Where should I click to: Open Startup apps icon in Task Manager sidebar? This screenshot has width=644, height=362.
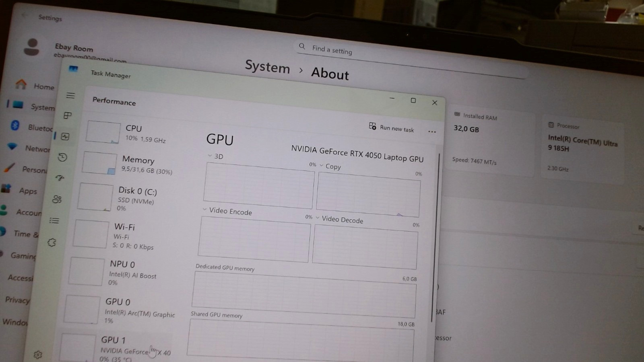[x=60, y=178]
